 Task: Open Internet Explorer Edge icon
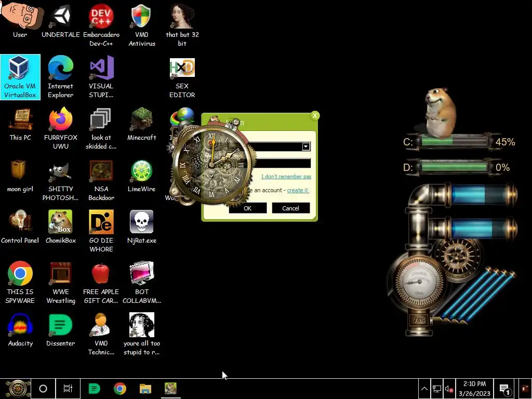[61, 77]
